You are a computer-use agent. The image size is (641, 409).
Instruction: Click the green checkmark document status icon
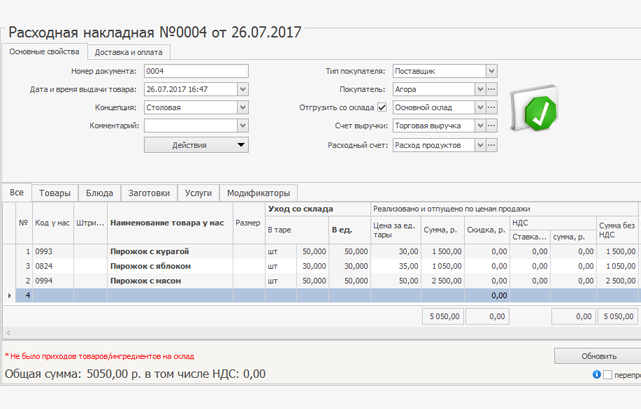534,108
